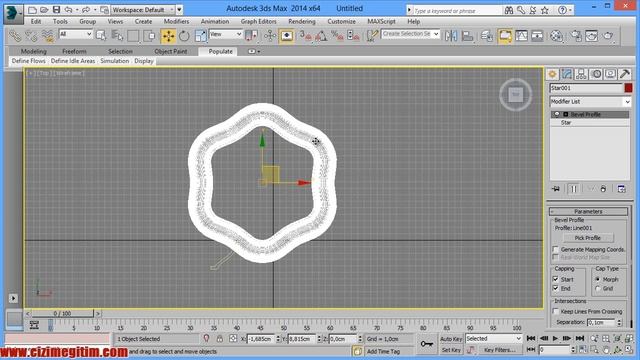
Task: Open the selection filter All dropdown
Action: (76, 34)
